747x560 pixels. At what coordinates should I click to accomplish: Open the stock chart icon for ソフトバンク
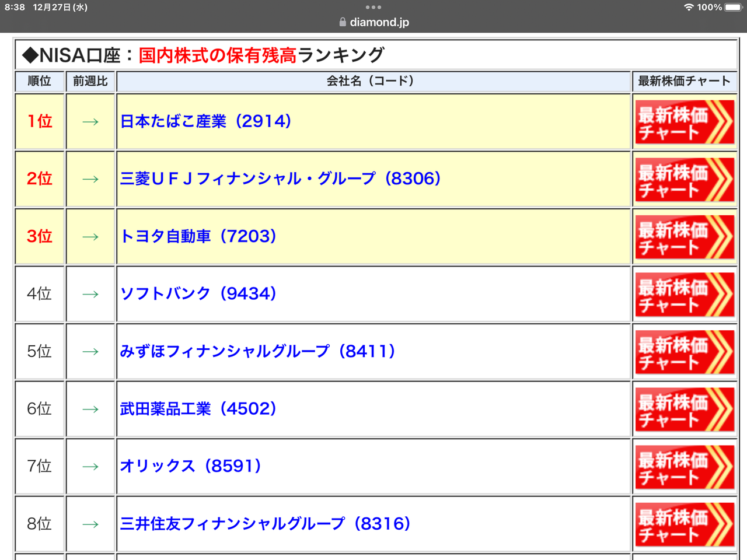tap(684, 294)
